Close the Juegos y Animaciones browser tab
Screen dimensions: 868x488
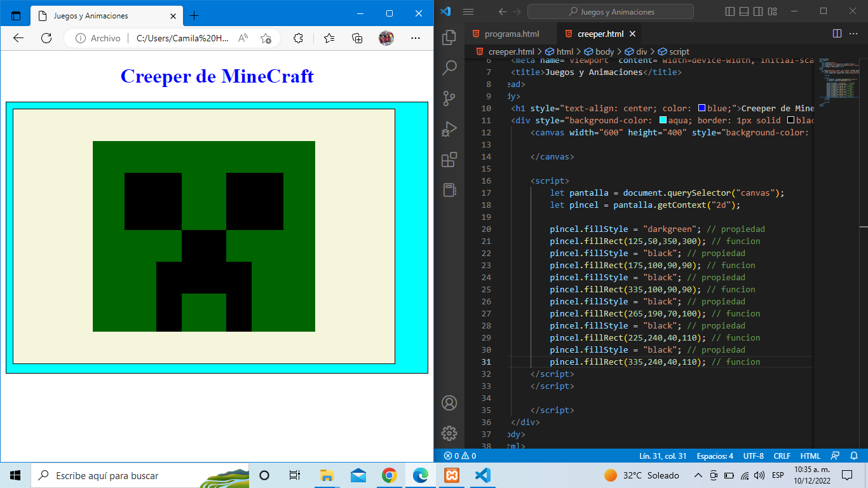coord(172,15)
